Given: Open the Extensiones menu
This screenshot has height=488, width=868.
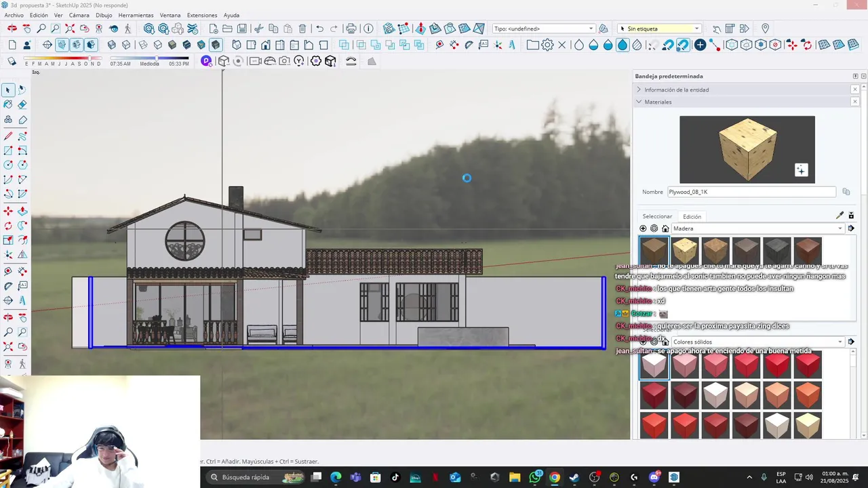Looking at the screenshot, I should tap(202, 15).
